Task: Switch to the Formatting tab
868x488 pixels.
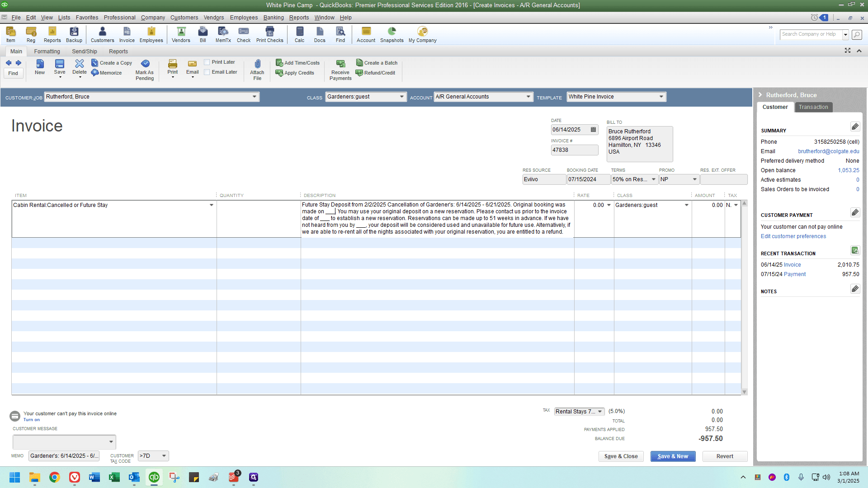Action: (x=47, y=52)
